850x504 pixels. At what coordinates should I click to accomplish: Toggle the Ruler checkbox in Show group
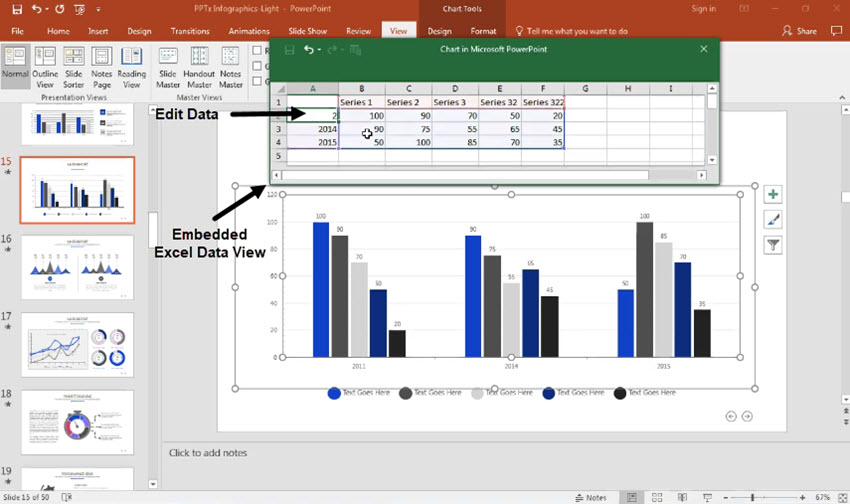(x=257, y=50)
